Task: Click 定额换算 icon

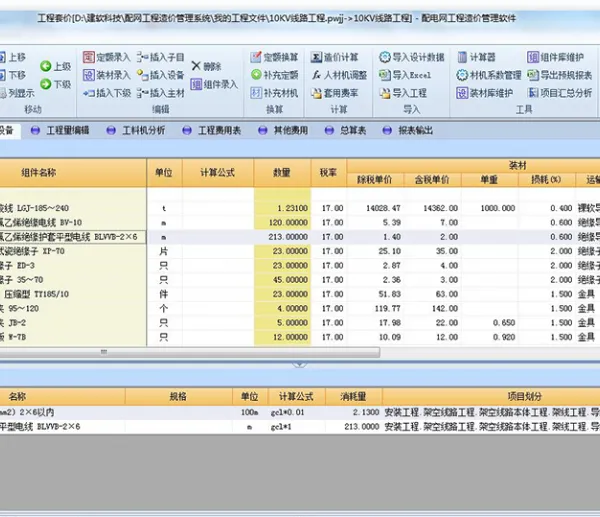Action: point(256,57)
